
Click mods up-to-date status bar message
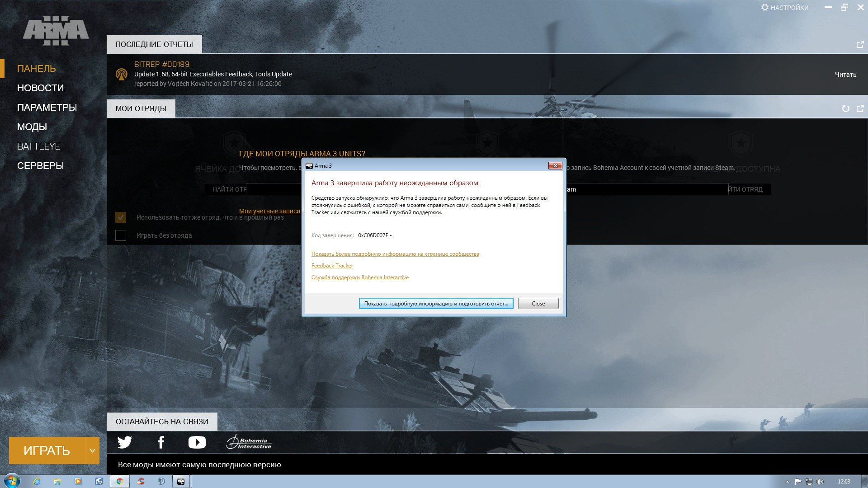[199, 465]
